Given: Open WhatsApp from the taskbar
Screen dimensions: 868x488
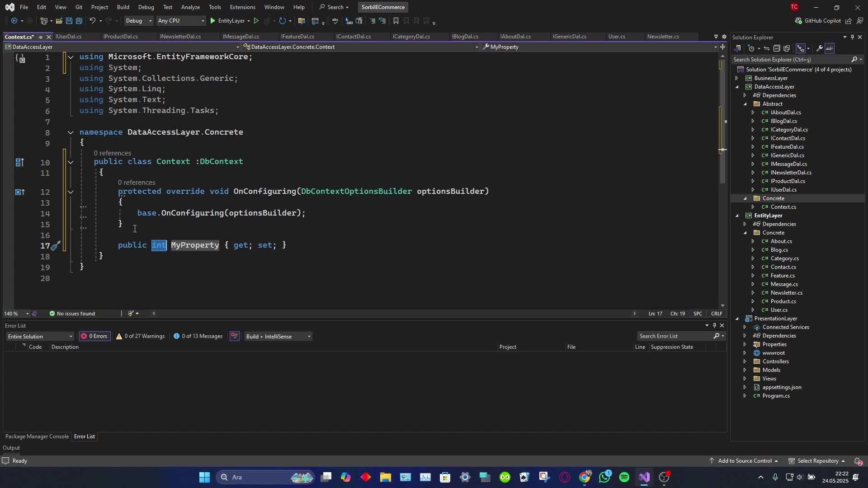Looking at the screenshot, I should (x=604, y=477).
